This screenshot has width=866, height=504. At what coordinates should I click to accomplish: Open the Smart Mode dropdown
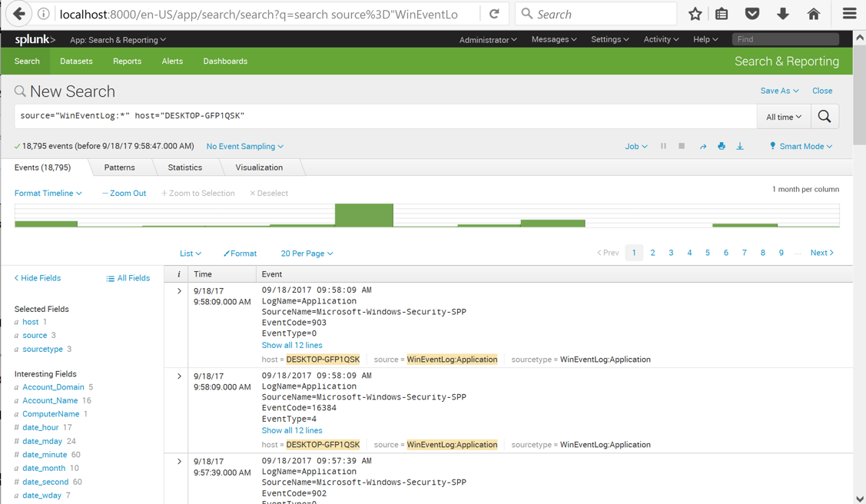tap(801, 147)
